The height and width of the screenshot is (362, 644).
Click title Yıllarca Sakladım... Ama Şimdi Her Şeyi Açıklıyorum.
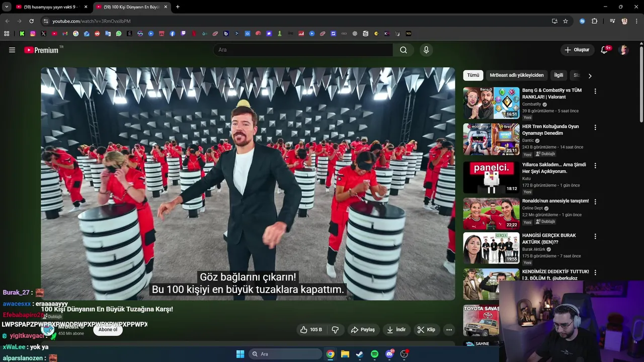554,168
